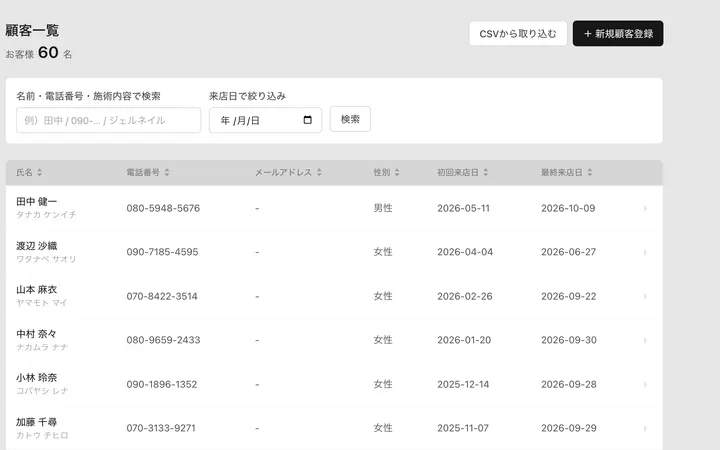Click first visit date 2026-01-20
Image resolution: width=720 pixels, height=450 pixels.
[x=464, y=340]
